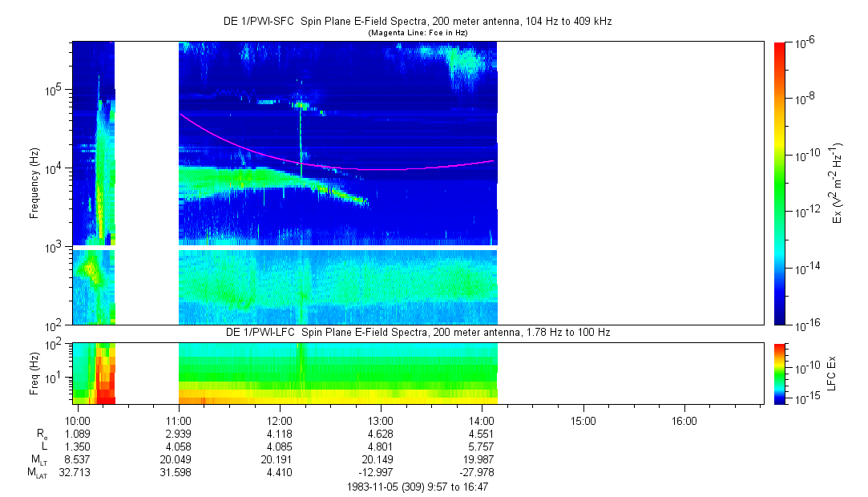The height and width of the screenshot is (497, 868).
Task: Click the L value 4.085 under 12:00
Action: click(279, 446)
